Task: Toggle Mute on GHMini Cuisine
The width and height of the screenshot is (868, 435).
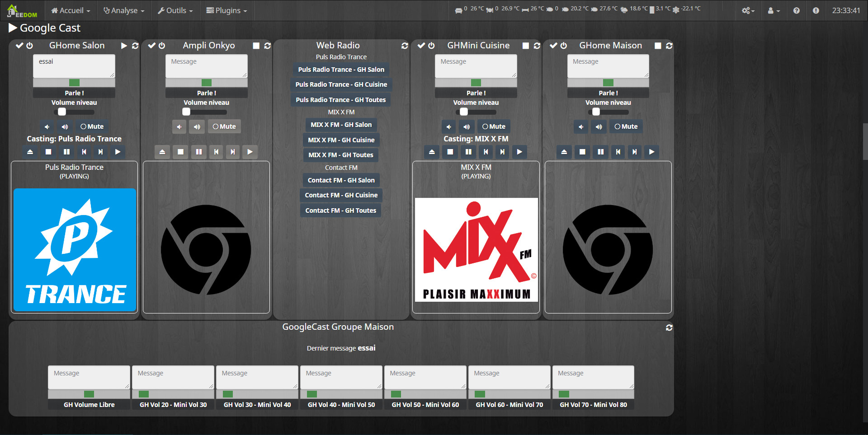Action: tap(494, 126)
